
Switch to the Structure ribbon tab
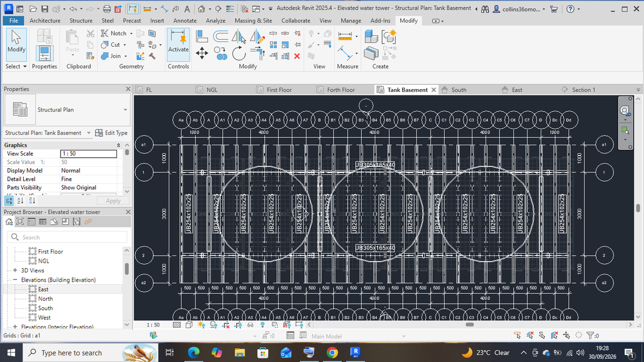click(80, 20)
